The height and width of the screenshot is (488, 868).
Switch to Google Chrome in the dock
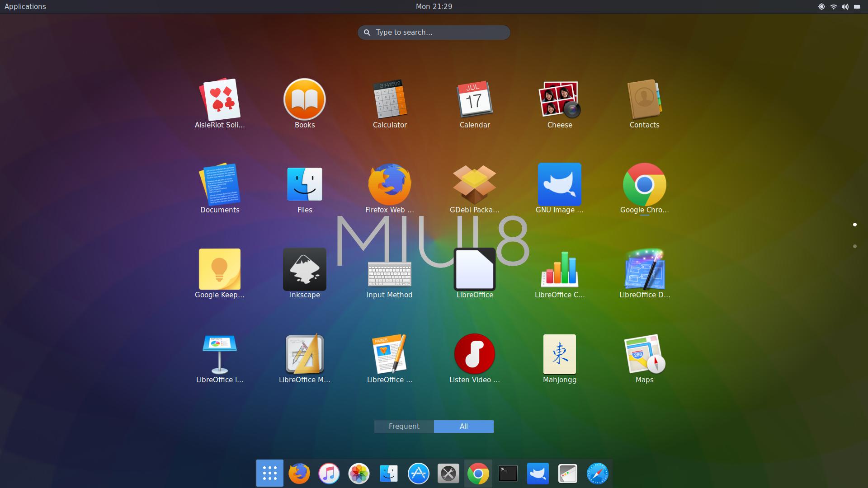click(x=478, y=474)
